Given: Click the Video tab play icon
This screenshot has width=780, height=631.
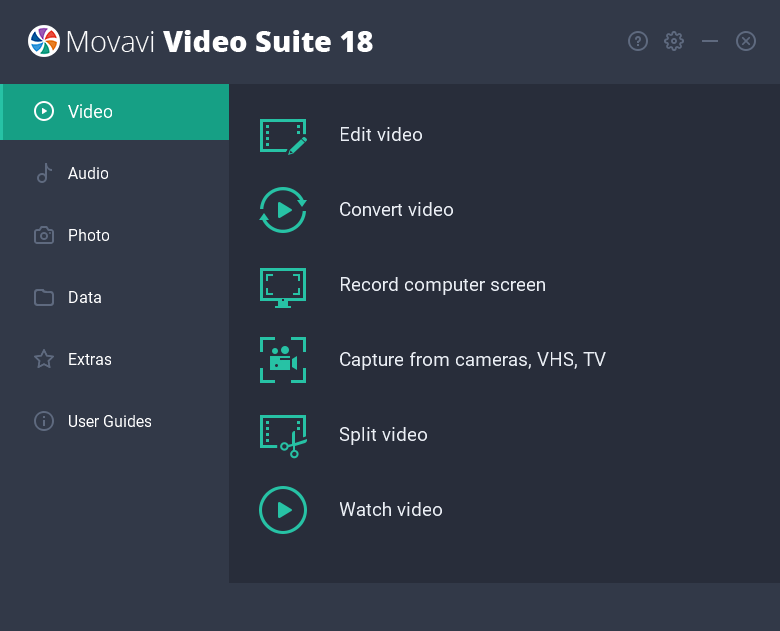Looking at the screenshot, I should click(x=44, y=111).
